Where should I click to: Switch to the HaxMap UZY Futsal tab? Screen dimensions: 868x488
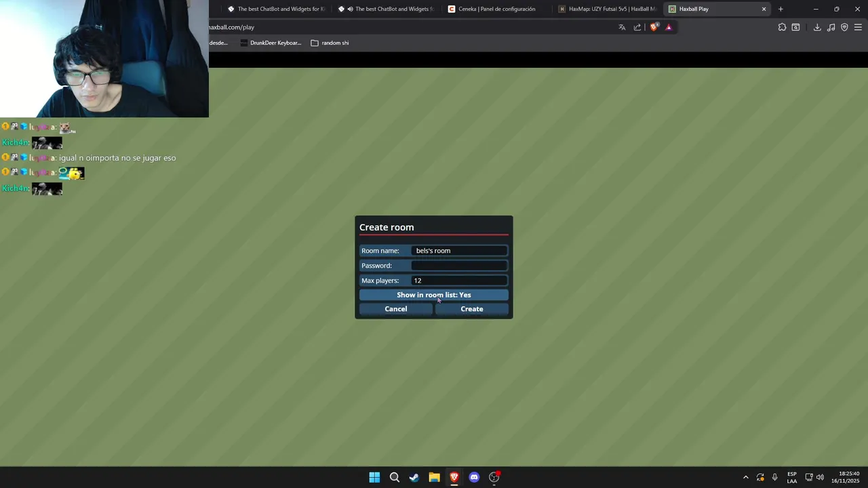point(608,9)
